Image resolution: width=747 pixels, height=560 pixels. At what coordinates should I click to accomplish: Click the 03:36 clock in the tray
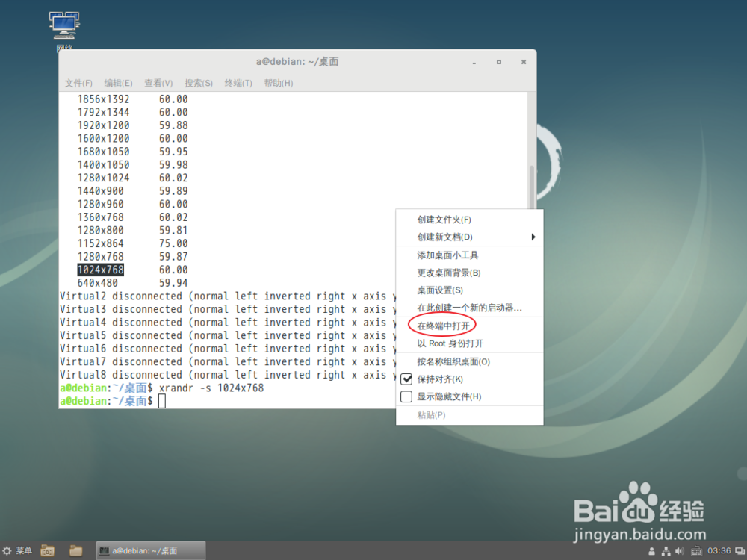click(719, 551)
